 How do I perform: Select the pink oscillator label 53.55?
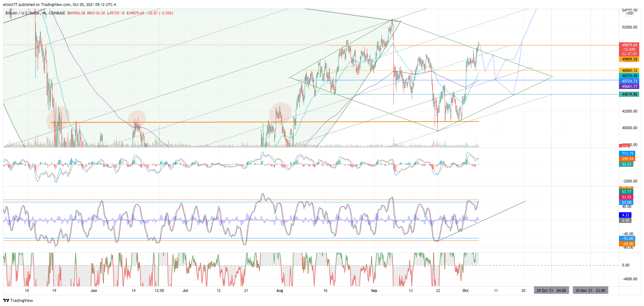click(x=626, y=197)
